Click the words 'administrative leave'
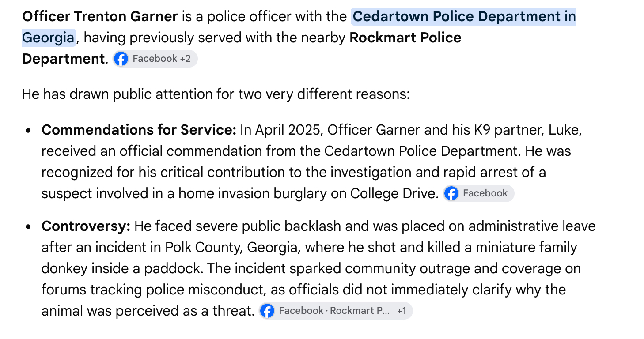Screen dimensions: 644x339 click(x=532, y=226)
